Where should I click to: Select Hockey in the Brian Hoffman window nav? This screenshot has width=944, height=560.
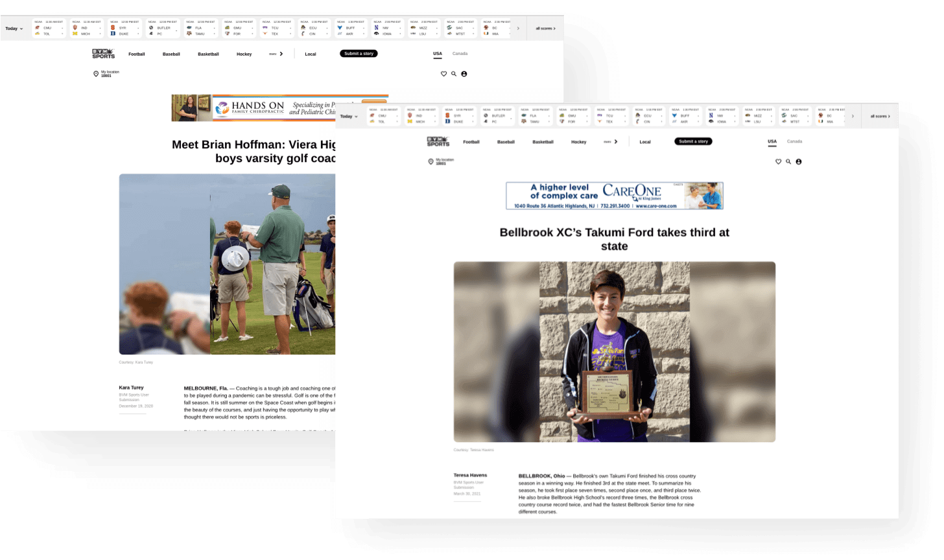point(244,54)
